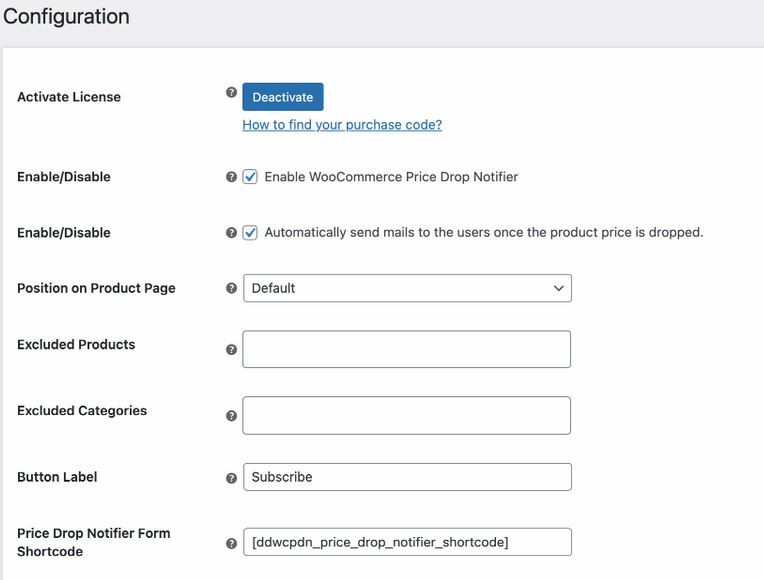Click help icon for Notifier Form Shortcode
The width and height of the screenshot is (764, 580).
pos(231,543)
